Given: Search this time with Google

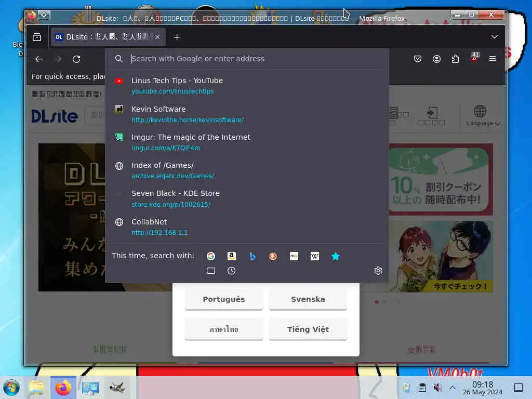Looking at the screenshot, I should (x=211, y=256).
